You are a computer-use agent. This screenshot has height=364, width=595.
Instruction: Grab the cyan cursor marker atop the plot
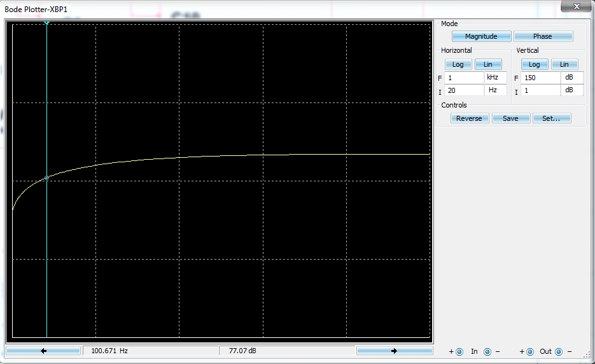click(46, 23)
